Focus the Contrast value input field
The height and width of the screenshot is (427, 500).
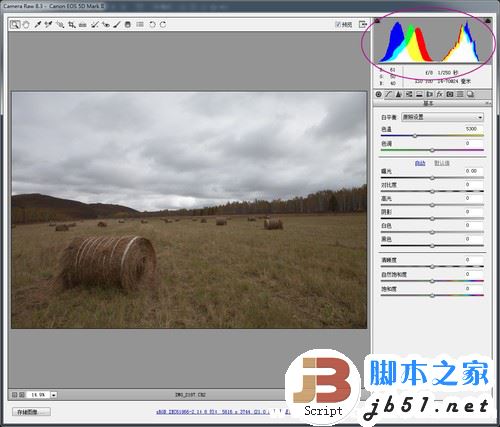pos(474,184)
